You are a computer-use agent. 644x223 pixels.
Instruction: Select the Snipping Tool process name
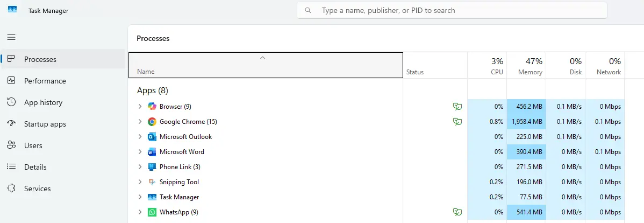(x=179, y=182)
